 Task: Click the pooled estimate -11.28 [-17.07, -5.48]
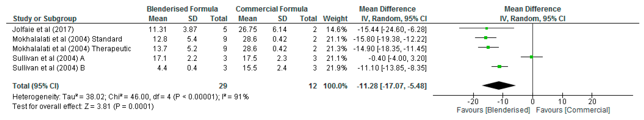click(392, 86)
